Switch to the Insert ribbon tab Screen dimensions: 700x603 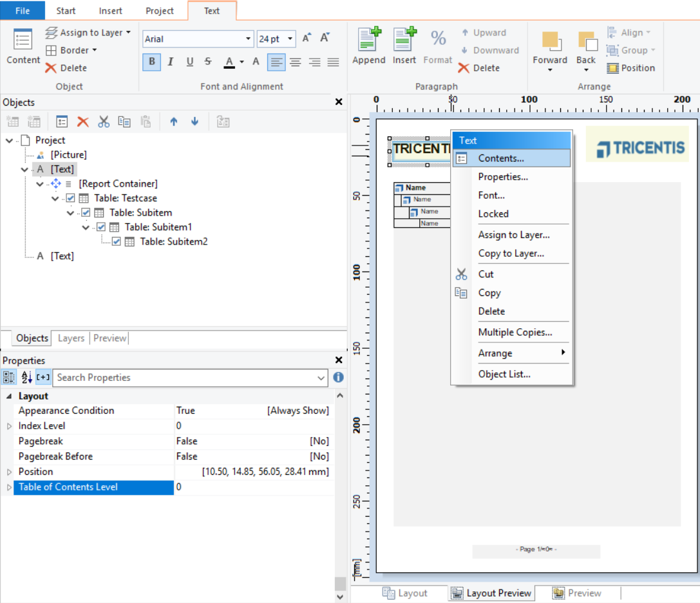pos(110,11)
